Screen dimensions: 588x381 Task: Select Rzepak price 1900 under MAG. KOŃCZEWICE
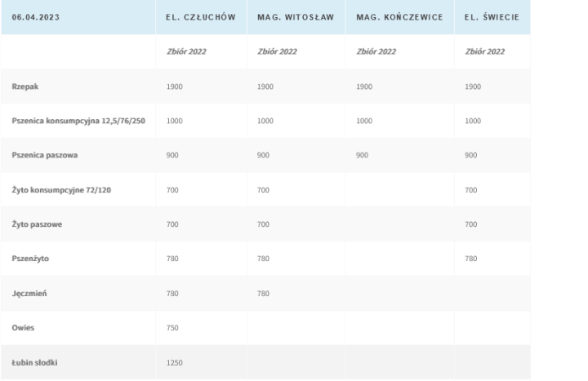pos(365,86)
